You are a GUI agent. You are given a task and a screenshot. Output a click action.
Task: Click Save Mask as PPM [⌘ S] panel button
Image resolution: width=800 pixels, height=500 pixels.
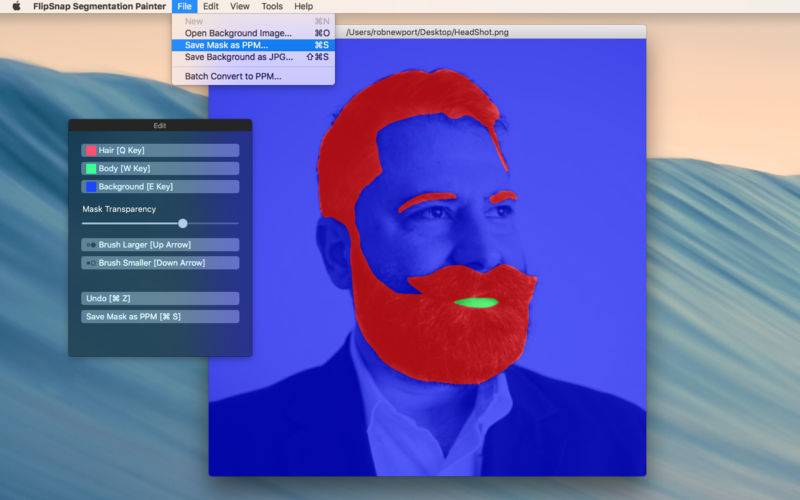point(160,316)
